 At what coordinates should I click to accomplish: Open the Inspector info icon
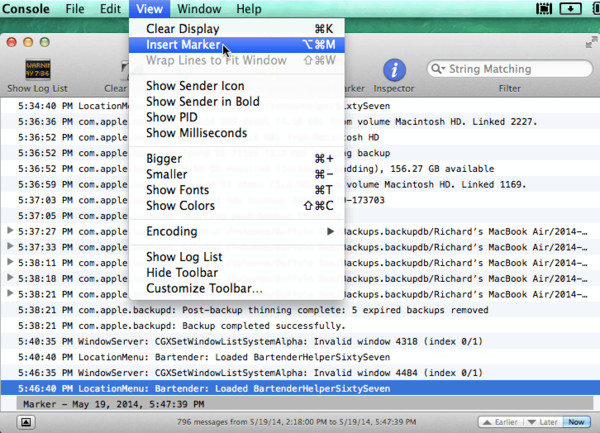pos(394,70)
